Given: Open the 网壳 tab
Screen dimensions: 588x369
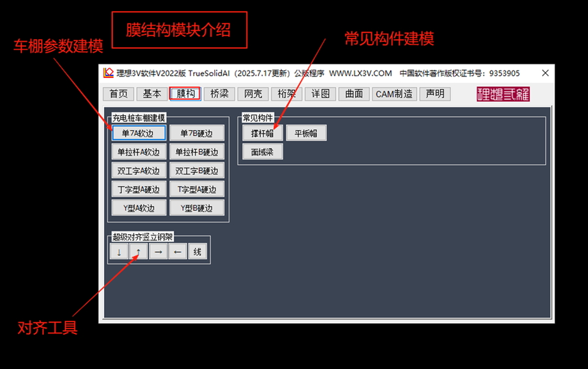Looking at the screenshot, I should click(253, 94).
